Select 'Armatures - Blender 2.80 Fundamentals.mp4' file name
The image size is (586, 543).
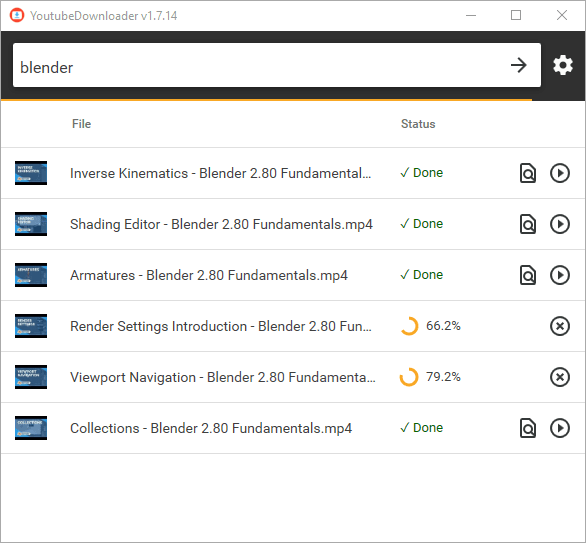point(209,275)
